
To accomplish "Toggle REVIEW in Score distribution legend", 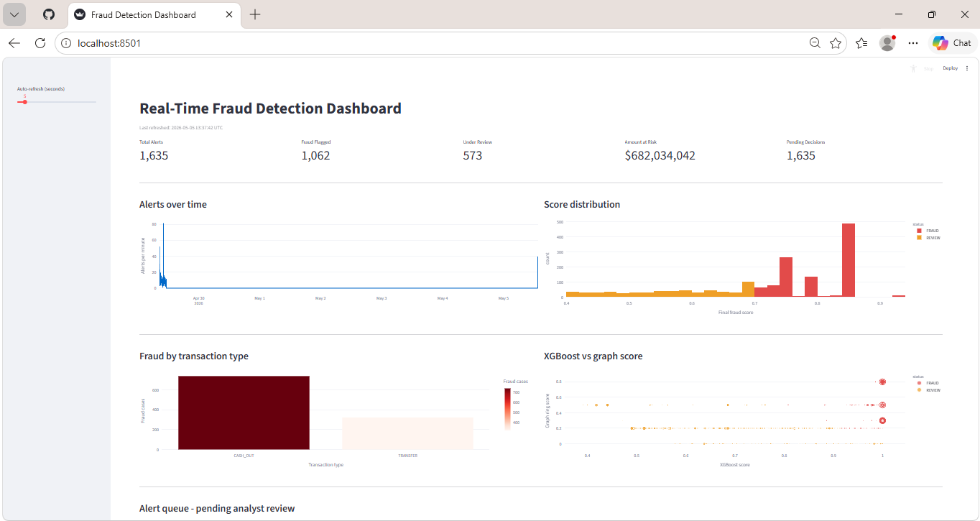I will point(929,237).
